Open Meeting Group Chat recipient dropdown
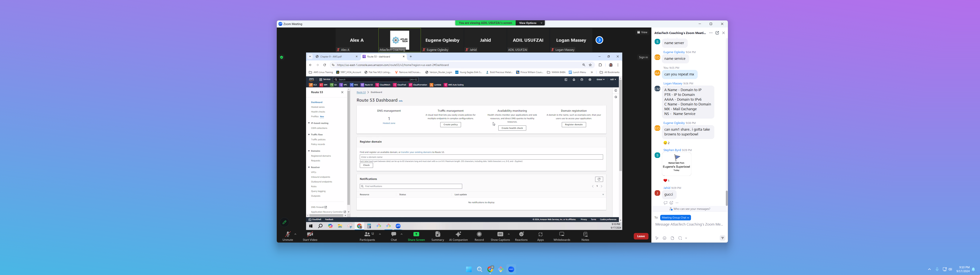The image size is (980, 275). (x=675, y=218)
